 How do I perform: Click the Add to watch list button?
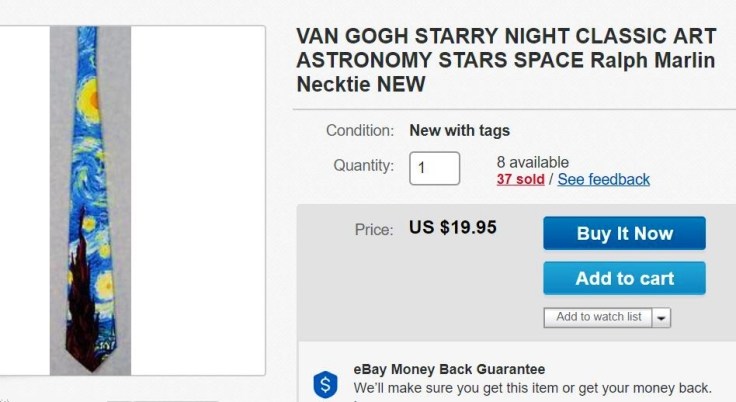pos(598,317)
